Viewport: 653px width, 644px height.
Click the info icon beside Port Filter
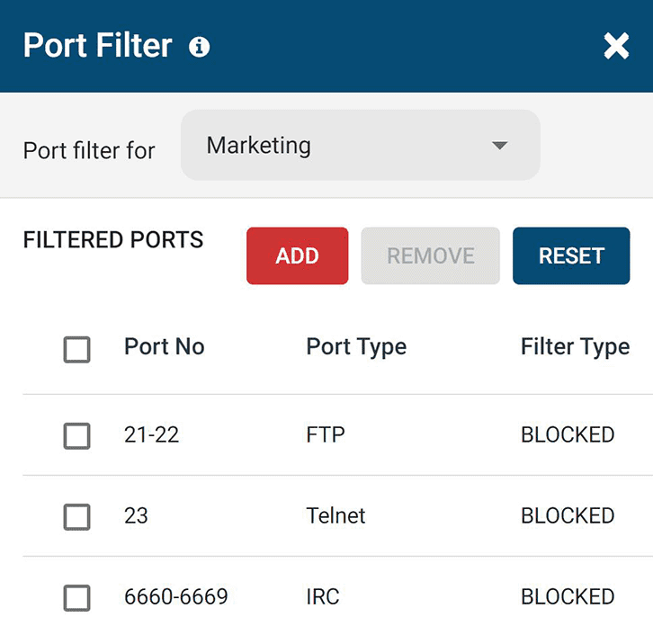pos(200,47)
